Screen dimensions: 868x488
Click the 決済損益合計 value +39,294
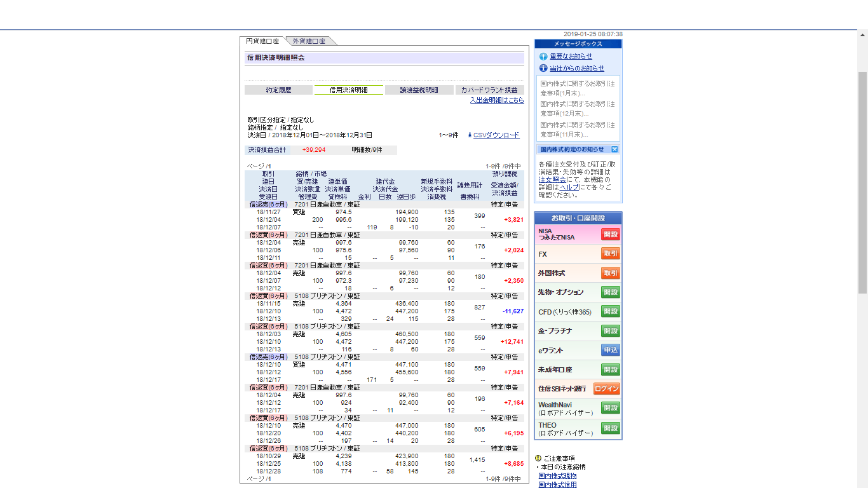314,150
